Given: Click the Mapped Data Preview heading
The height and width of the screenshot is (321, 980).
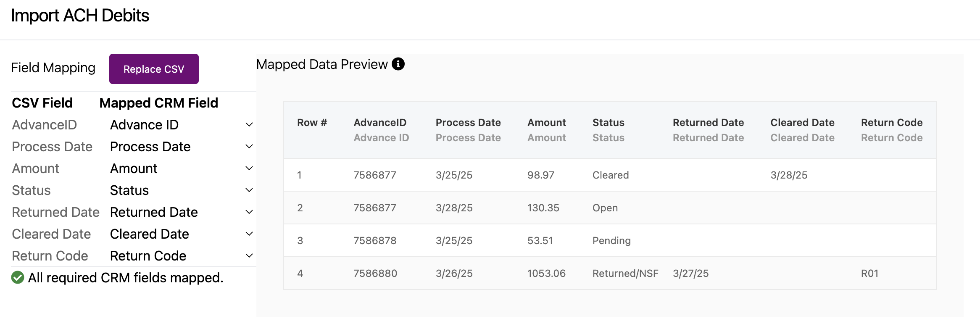Looking at the screenshot, I should [x=322, y=64].
